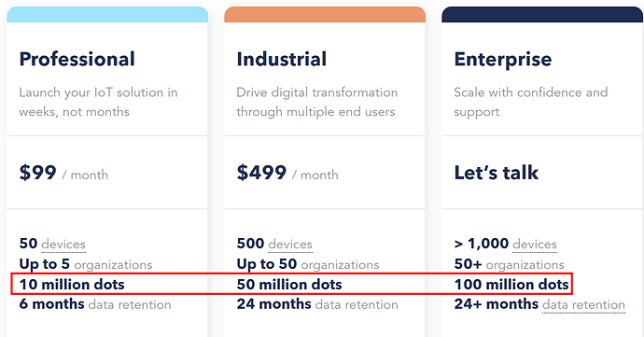Click 50+ organizations in Enterprise plan
644x337 pixels.
tap(510, 264)
